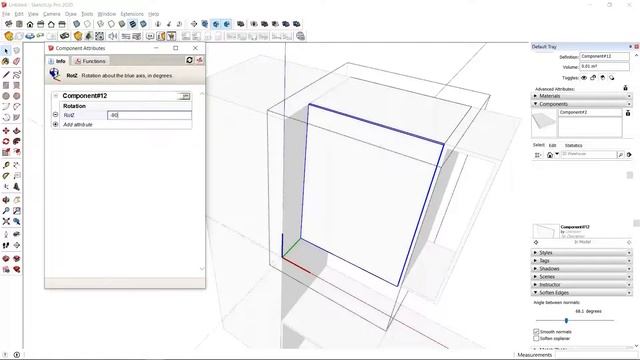Adjust the Angle between normals slider
640x360 pixels.
[x=566, y=320]
